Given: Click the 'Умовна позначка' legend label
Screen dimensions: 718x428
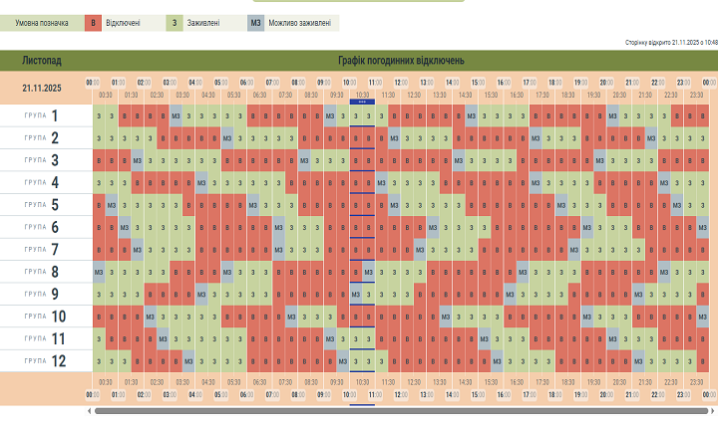Looking at the screenshot, I should [x=40, y=21].
